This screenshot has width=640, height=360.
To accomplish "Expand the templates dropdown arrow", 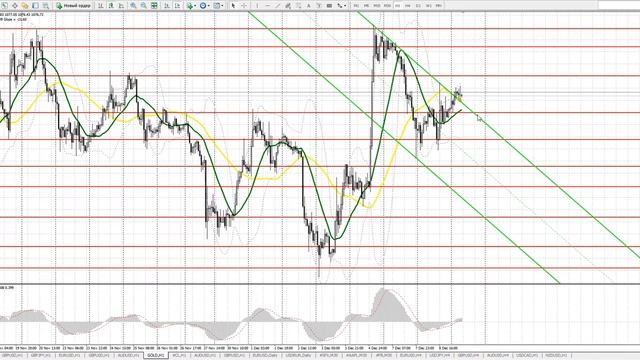I will pyautogui.click(x=222, y=6).
